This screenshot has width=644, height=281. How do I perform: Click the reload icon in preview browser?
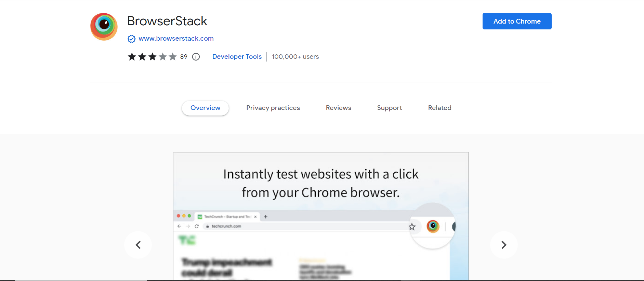(x=197, y=226)
